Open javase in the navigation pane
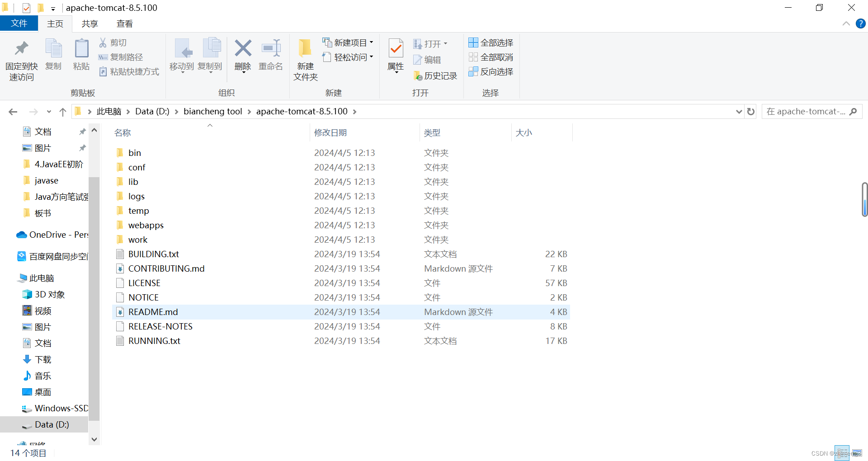868x461 pixels. coord(41,180)
